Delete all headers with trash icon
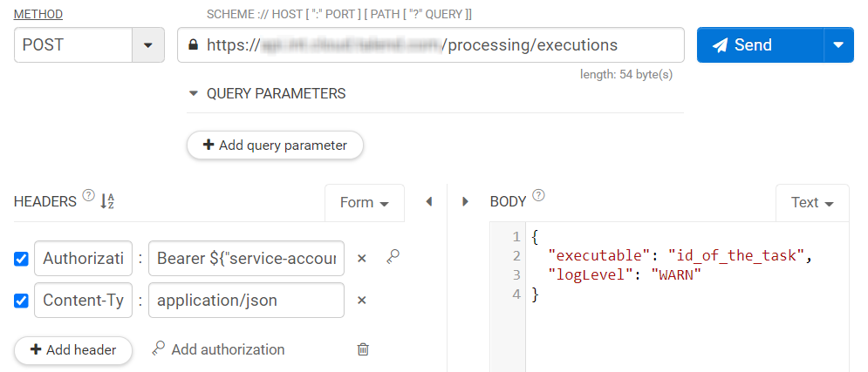This screenshot has height=372, width=868. (x=363, y=349)
